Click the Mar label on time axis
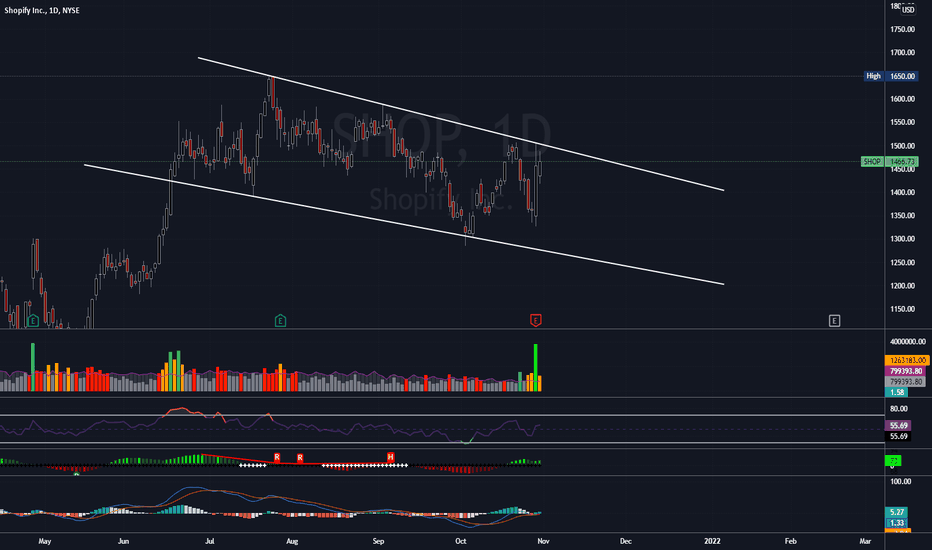 click(x=865, y=542)
